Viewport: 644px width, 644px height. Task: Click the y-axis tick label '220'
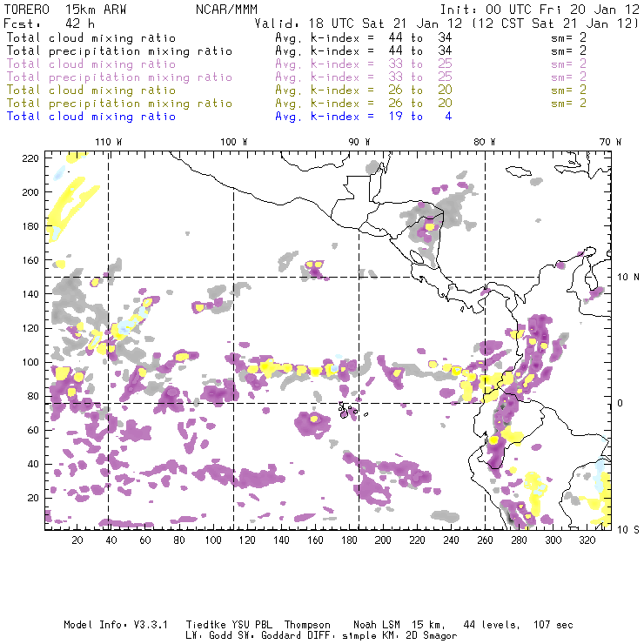[30, 158]
